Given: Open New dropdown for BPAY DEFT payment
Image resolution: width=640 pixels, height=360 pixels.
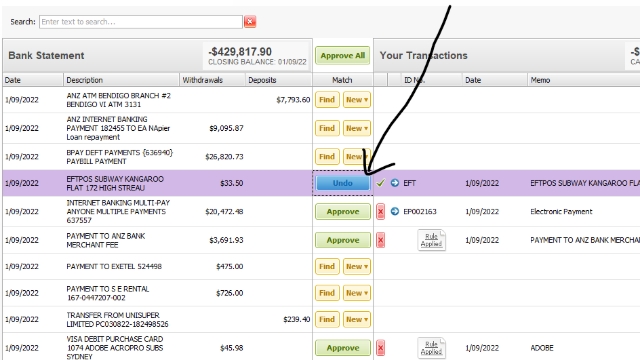Looking at the screenshot, I should click(x=357, y=156).
